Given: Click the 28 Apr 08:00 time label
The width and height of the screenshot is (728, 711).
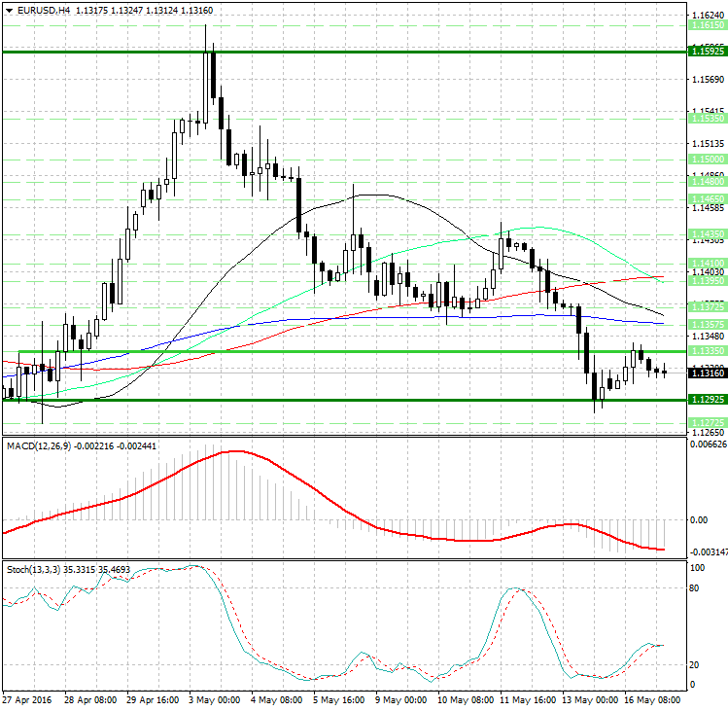Looking at the screenshot, I should tap(90, 700).
